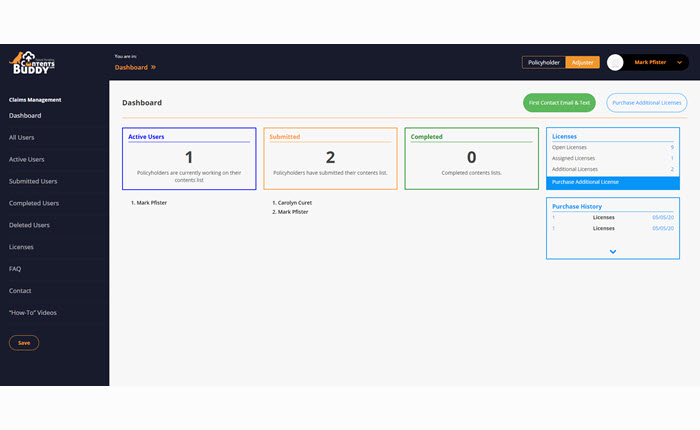Click the Licenses panel heading
Viewport: 700px width, 430px height.
click(564, 136)
